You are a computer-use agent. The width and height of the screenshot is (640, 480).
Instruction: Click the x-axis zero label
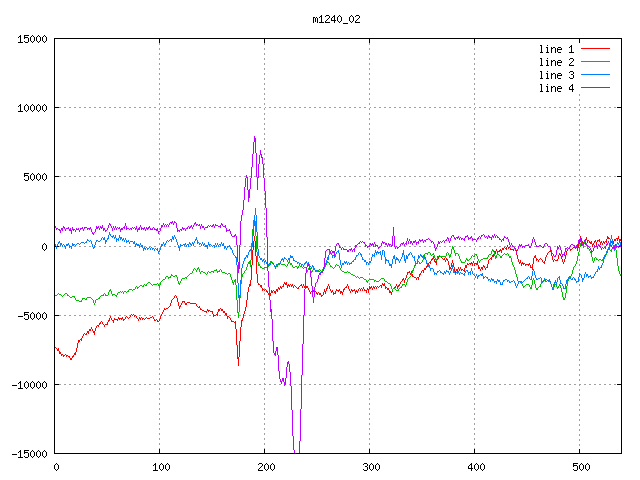coord(56,467)
